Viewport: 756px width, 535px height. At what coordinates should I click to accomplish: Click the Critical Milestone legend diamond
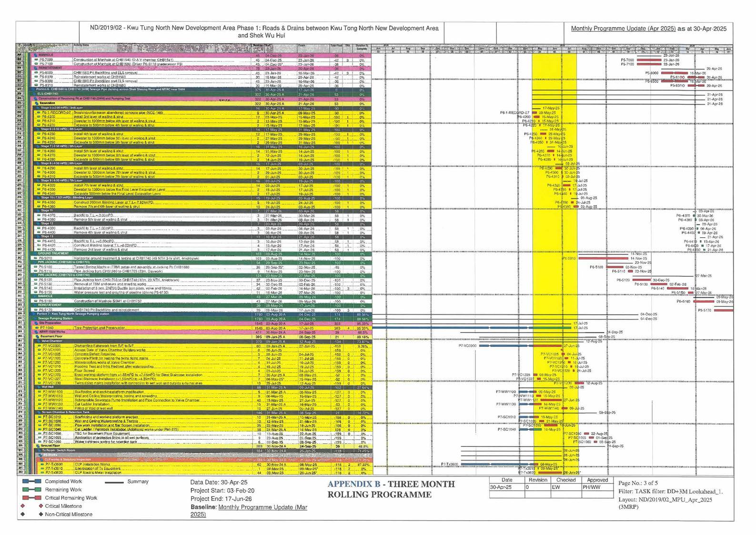pyautogui.click(x=23, y=506)
